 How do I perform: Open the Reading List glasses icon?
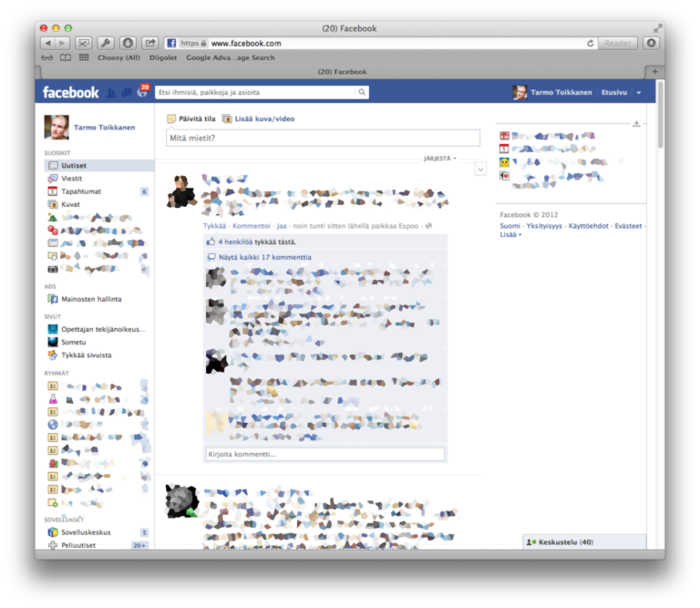46,57
